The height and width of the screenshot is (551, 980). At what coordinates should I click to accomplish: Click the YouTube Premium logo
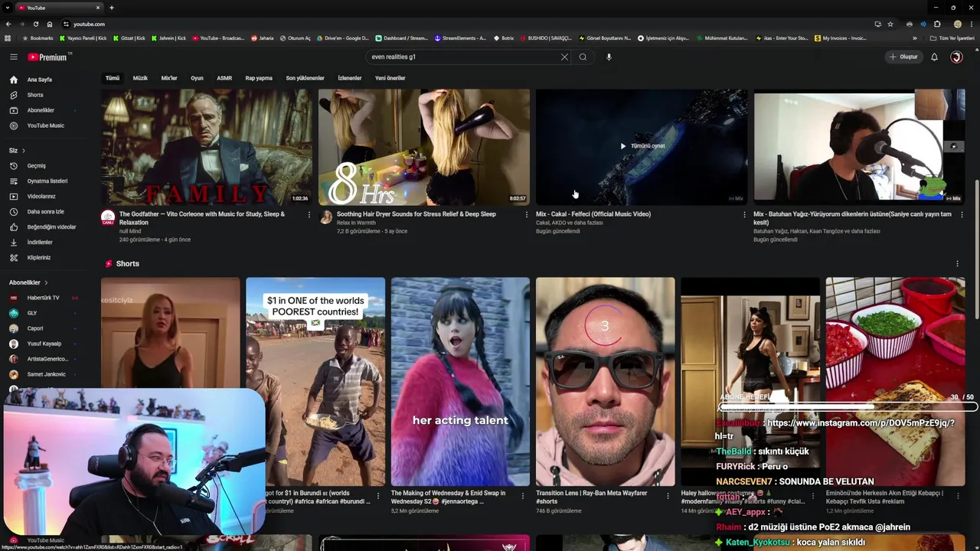48,57
